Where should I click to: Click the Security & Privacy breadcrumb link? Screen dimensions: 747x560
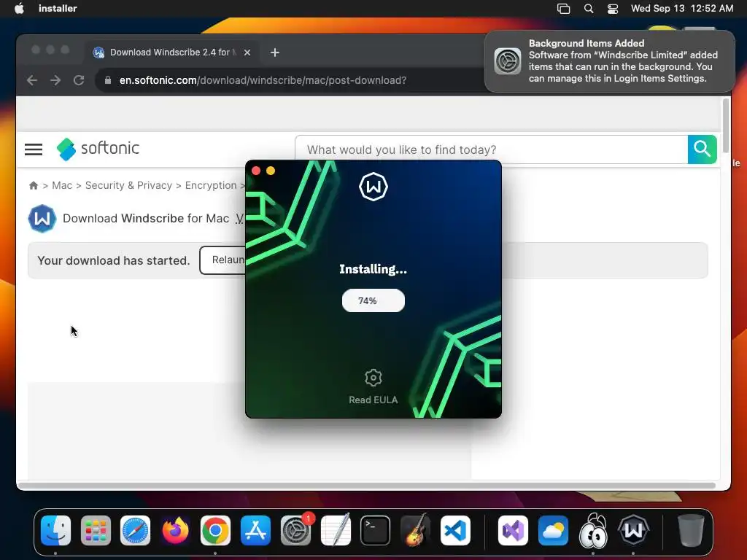pos(128,185)
